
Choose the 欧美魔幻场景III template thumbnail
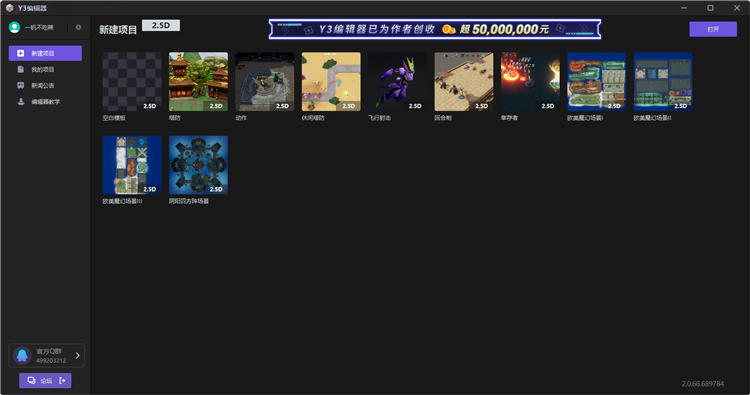132,165
